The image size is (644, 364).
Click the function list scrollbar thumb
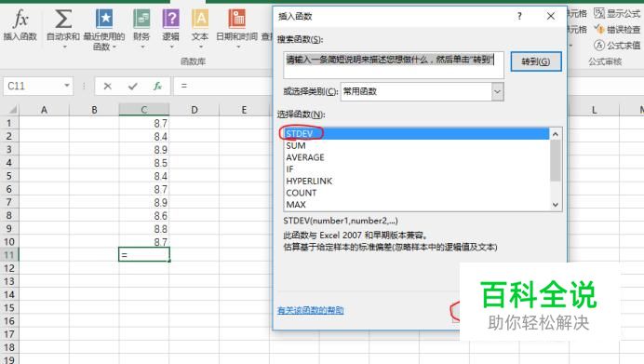tap(556, 161)
